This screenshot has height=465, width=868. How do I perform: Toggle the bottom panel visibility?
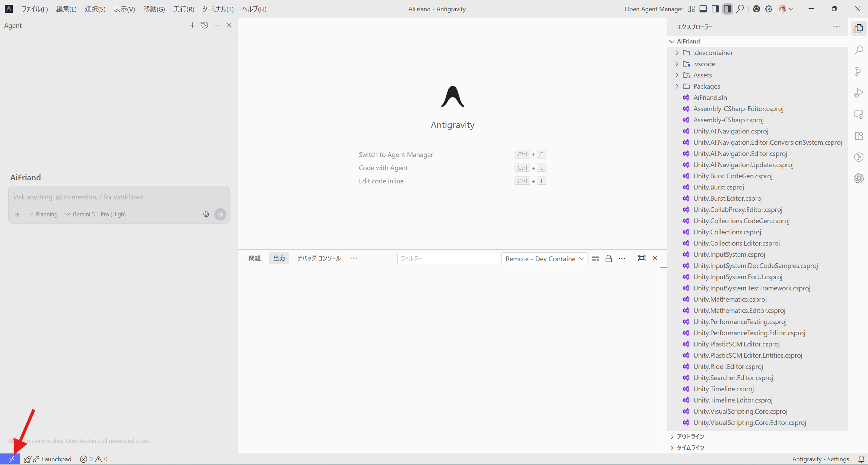pyautogui.click(x=703, y=9)
